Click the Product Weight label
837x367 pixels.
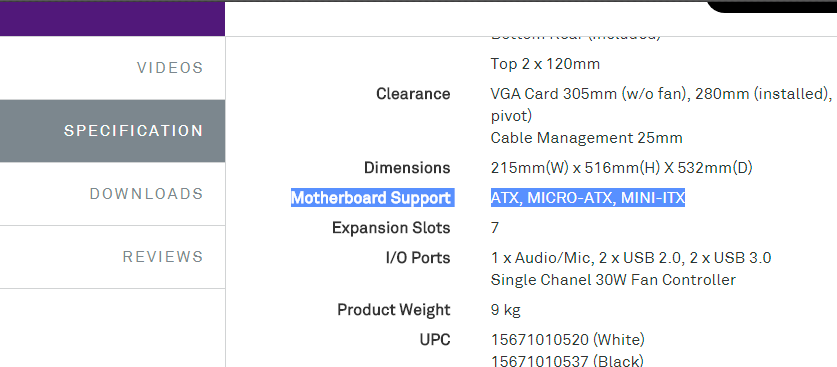(x=394, y=309)
